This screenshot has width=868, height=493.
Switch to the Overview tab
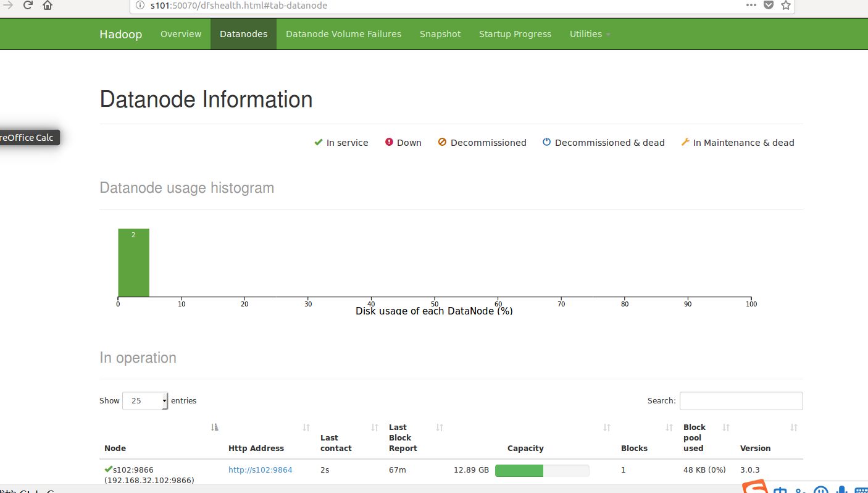tap(181, 34)
